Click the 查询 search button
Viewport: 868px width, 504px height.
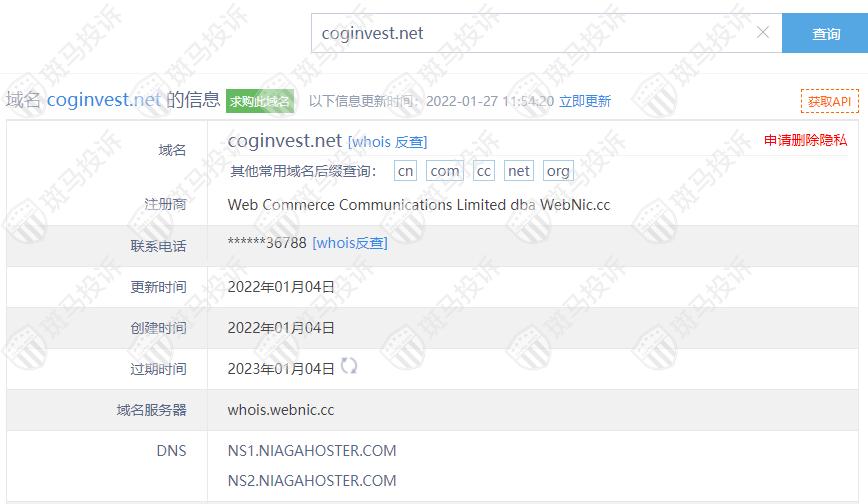pos(825,33)
